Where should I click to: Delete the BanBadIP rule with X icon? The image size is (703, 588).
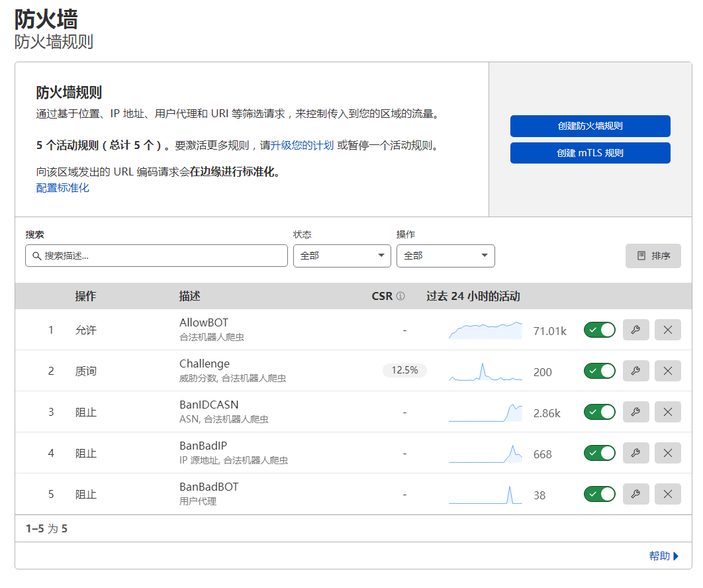tap(667, 453)
